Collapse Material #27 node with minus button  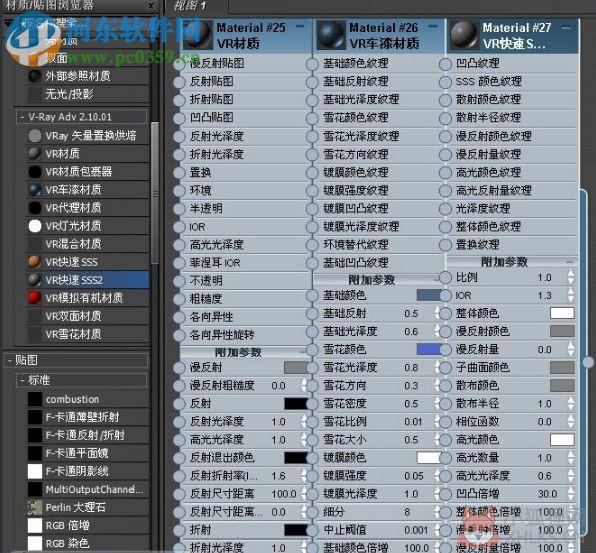point(566,27)
